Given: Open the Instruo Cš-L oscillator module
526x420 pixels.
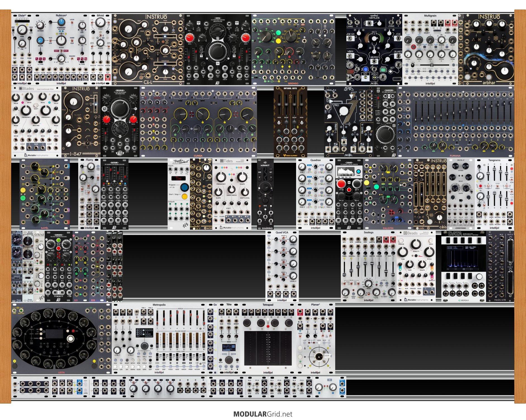Looking at the screenshot, I should 148,49.
